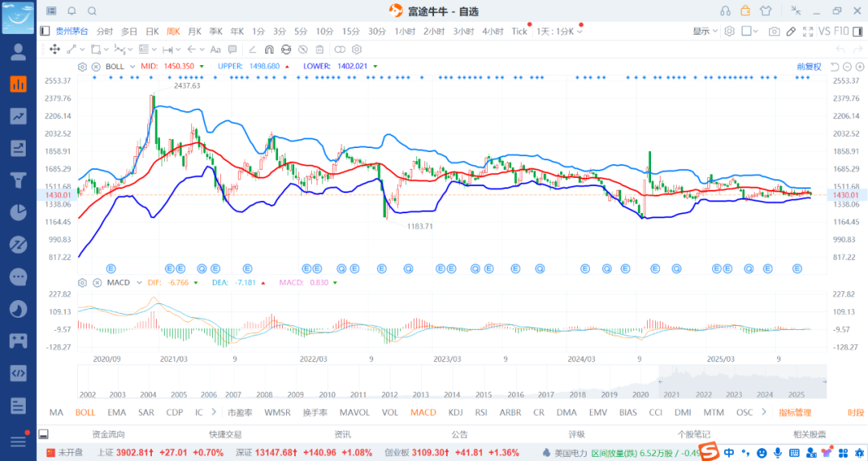
Task: Expand the 显示 display dropdown
Action: click(x=706, y=31)
